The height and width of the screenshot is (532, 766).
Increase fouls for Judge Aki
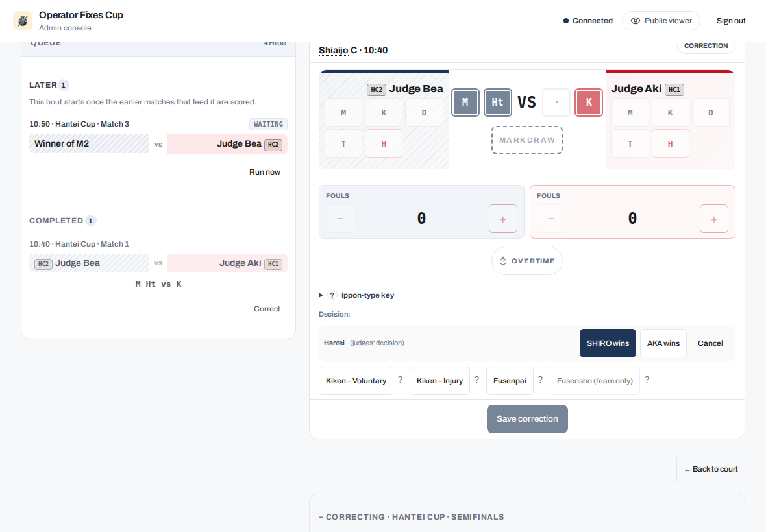coord(713,219)
